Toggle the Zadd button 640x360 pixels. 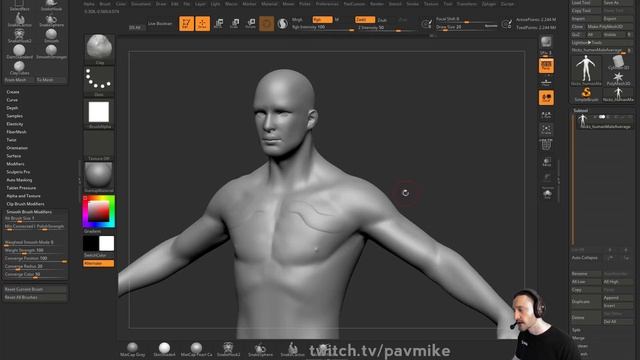coord(364,20)
